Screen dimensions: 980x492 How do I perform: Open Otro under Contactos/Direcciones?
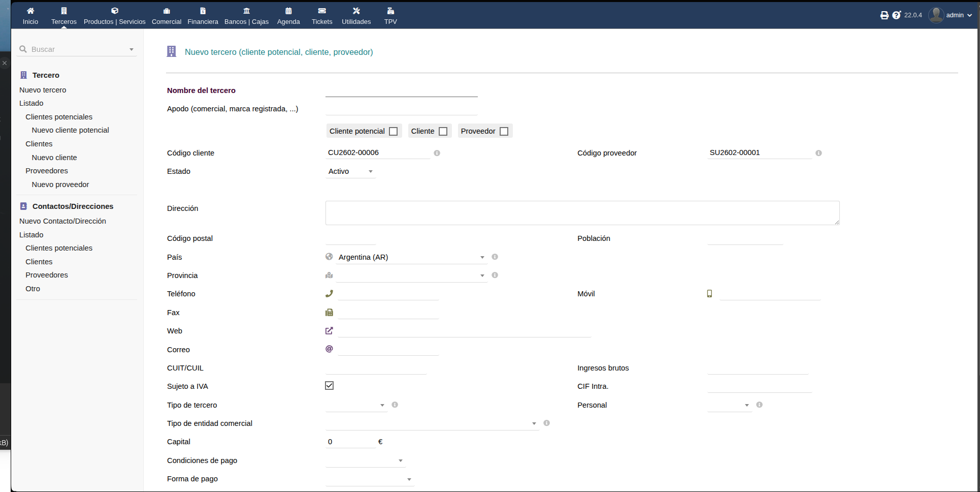click(33, 289)
